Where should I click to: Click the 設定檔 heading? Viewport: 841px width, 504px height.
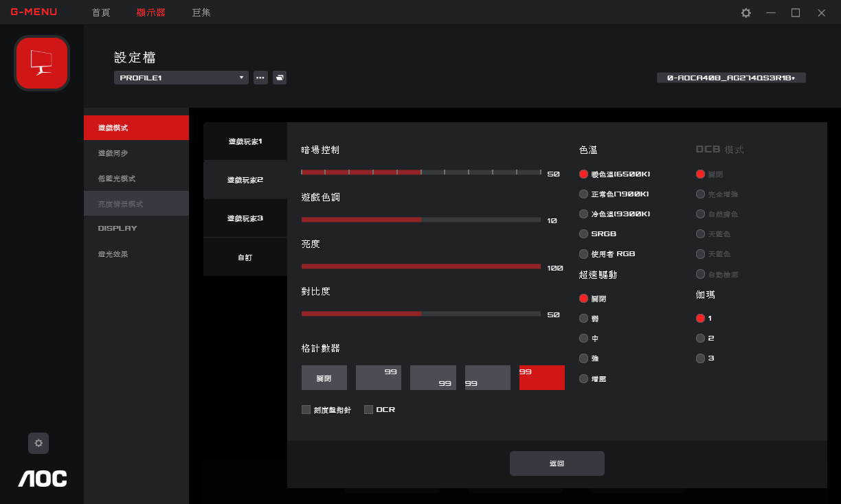coord(135,58)
